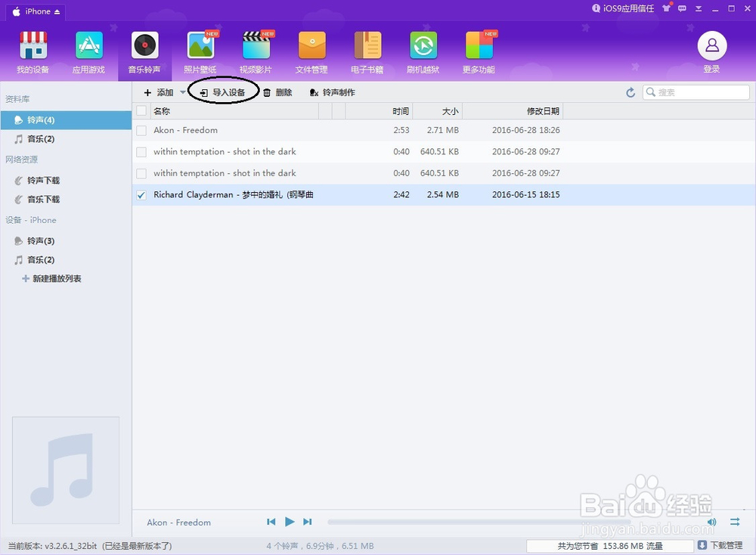Select Richard Clayderman track row text
Screen dimensions: 756x555
point(234,195)
